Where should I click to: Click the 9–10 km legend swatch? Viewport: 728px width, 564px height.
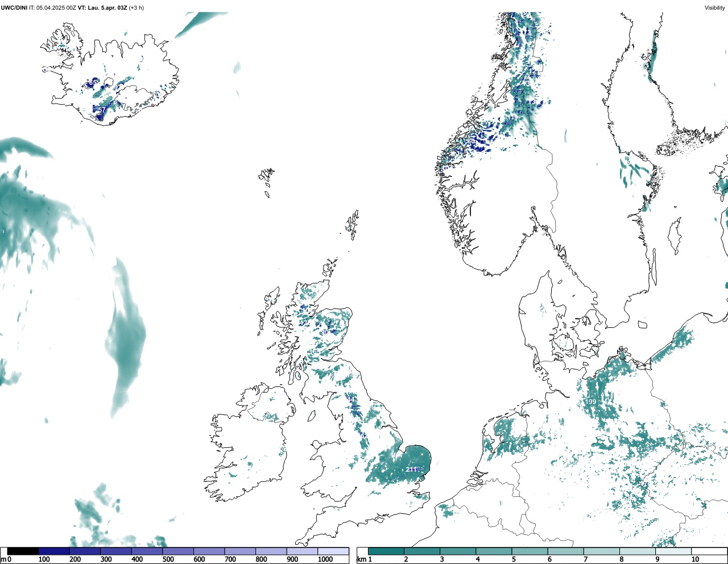(673, 551)
